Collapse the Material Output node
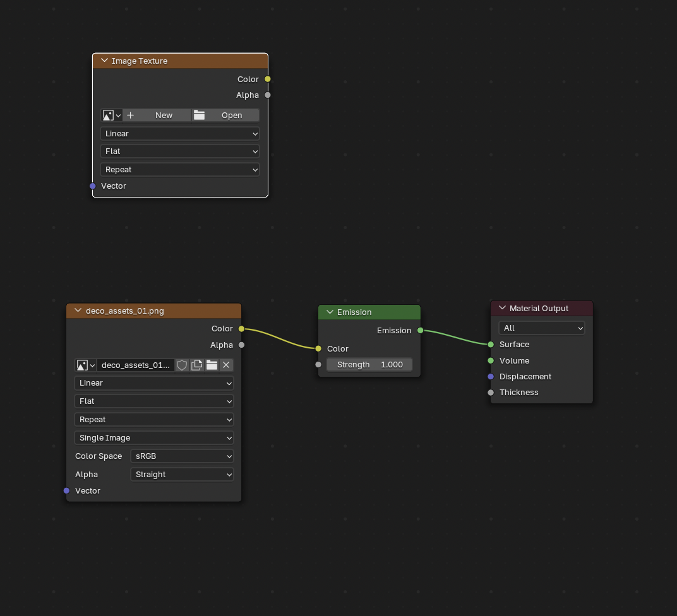This screenshot has height=616, width=677. coord(502,308)
